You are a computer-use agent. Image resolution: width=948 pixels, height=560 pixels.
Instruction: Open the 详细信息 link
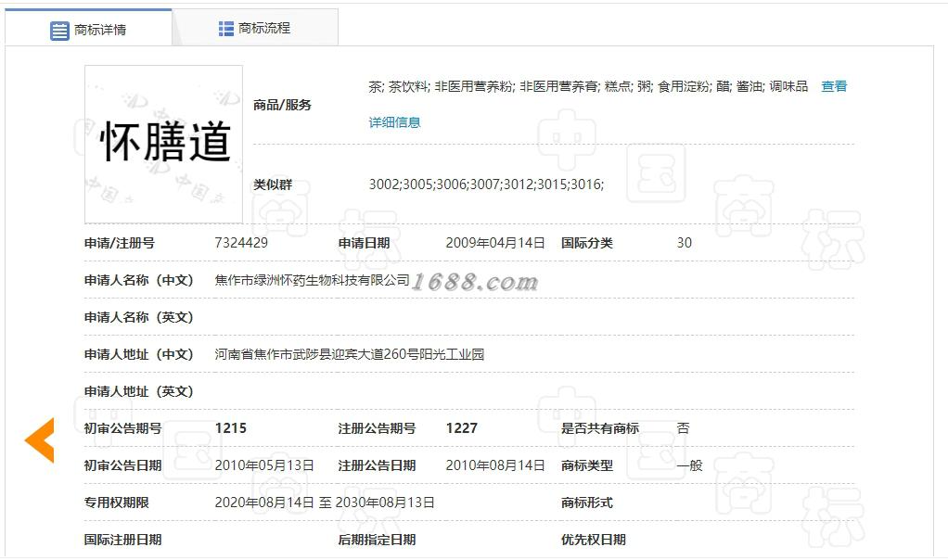point(394,122)
